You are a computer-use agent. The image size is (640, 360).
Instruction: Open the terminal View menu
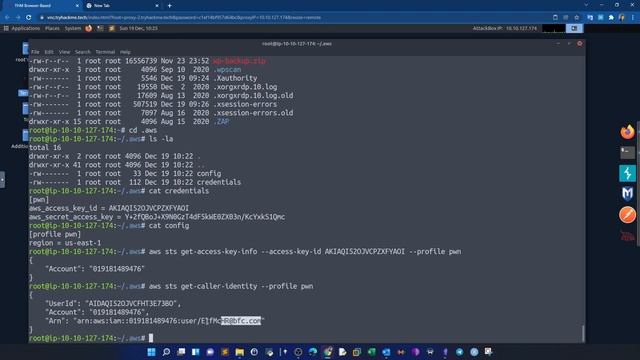(x=64, y=52)
